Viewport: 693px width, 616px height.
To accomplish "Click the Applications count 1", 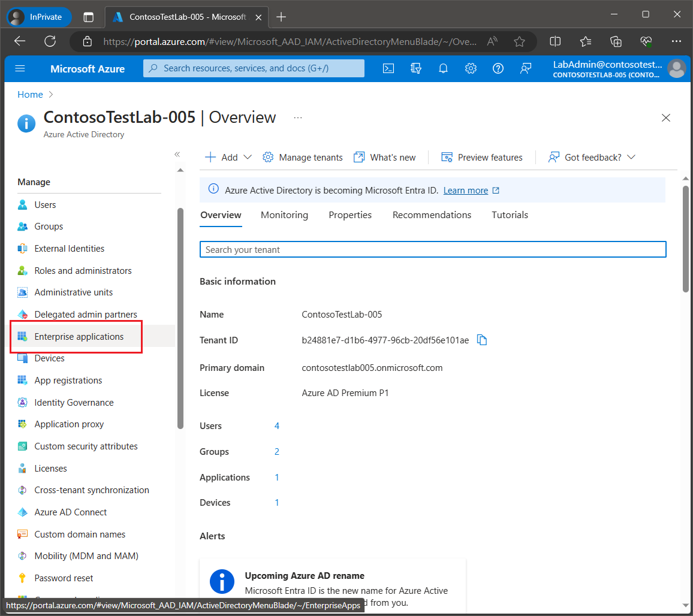I will click(x=277, y=477).
